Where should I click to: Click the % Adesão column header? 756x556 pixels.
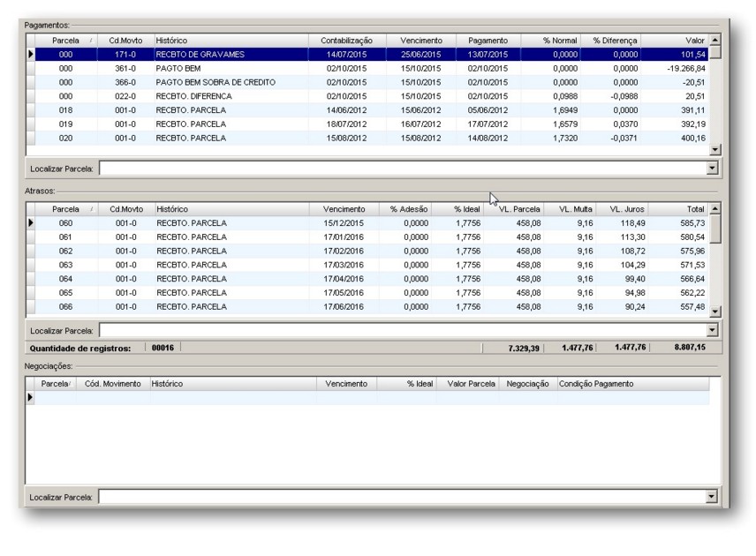coord(405,209)
